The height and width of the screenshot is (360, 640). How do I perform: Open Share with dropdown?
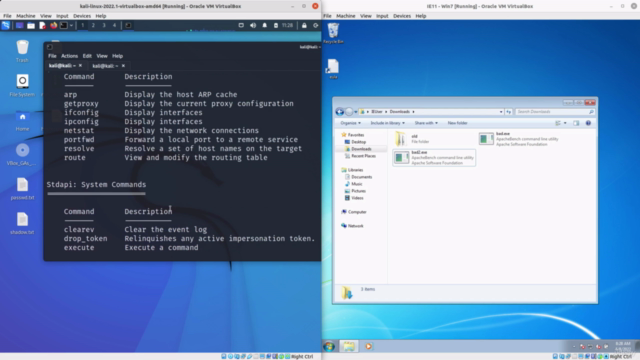pyautogui.click(x=426, y=123)
